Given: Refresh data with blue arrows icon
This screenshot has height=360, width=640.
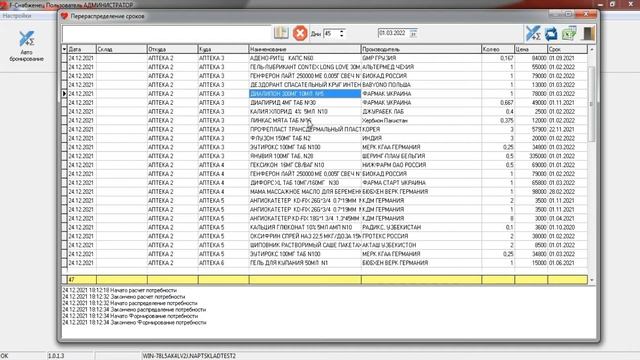Looking at the screenshot, I should click(551, 33).
